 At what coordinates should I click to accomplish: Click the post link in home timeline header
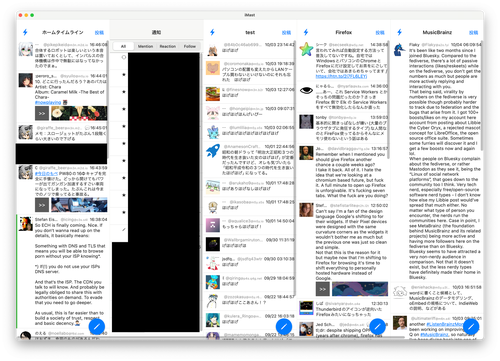[99, 32]
